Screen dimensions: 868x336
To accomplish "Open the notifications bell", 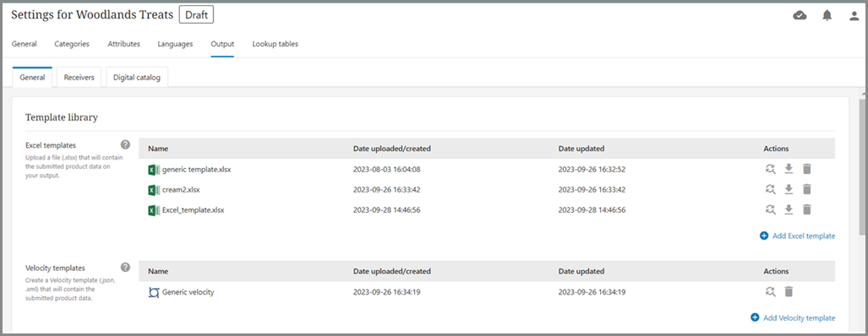I will (x=827, y=15).
